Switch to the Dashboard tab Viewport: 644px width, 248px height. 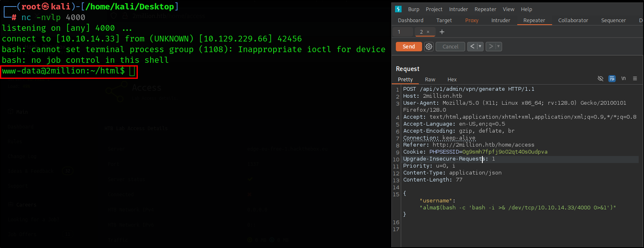[x=411, y=20]
